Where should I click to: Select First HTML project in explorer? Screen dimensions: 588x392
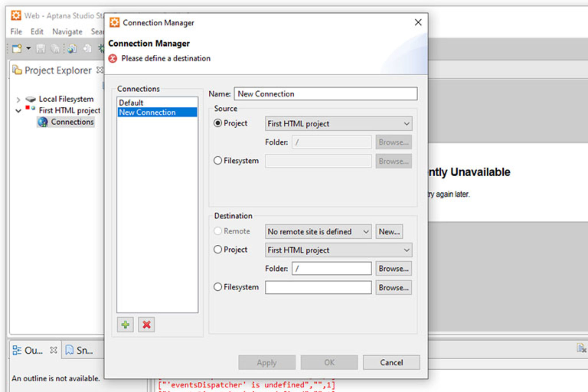point(69,110)
